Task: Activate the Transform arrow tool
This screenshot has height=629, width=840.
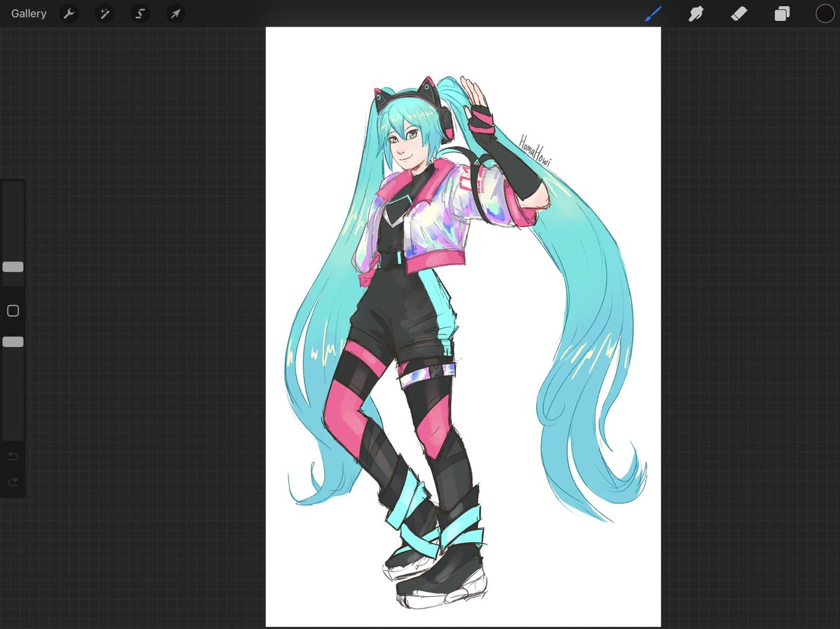Action: [175, 13]
